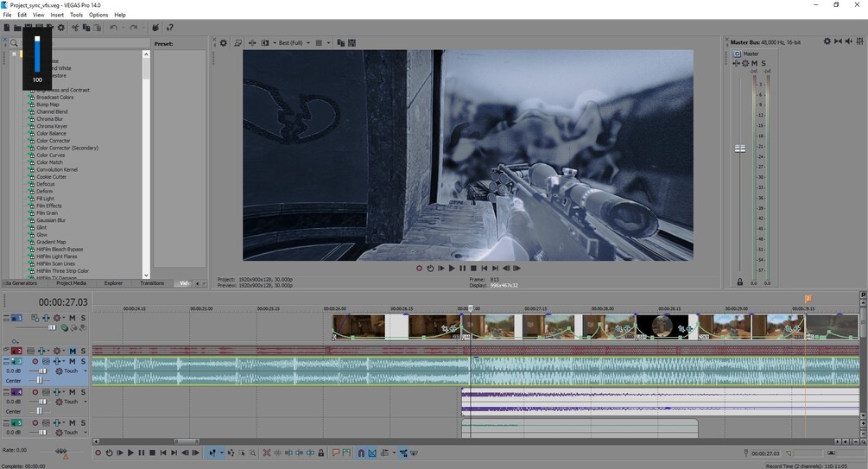Toggle Enable Snapping magnet icon
868x469 pixels.
tap(361, 453)
